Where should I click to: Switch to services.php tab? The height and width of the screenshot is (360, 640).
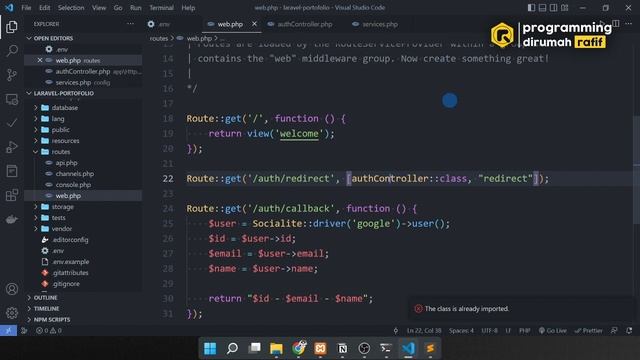click(380, 24)
